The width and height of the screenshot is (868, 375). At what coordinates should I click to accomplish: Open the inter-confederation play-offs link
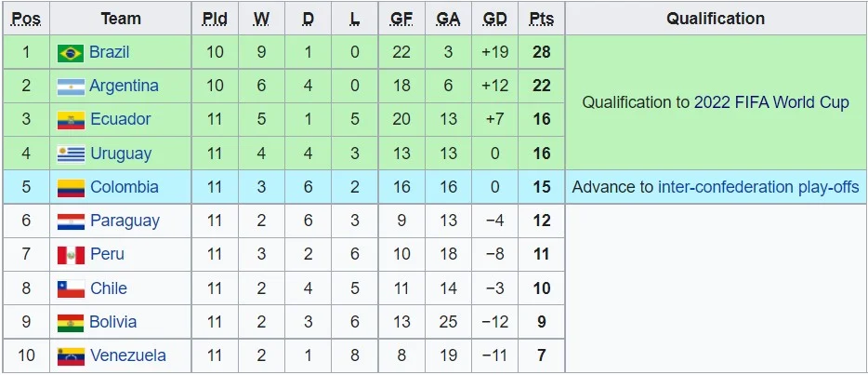(x=758, y=187)
